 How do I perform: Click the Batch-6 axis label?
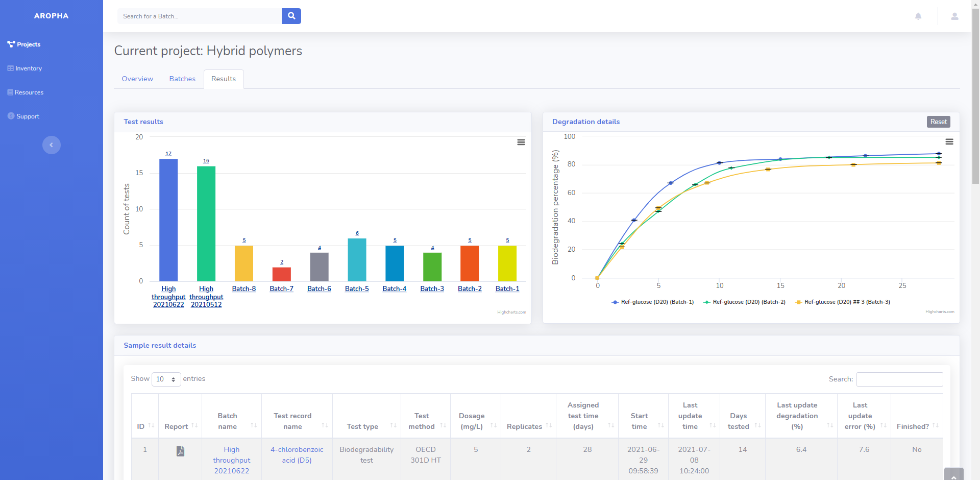coord(319,289)
